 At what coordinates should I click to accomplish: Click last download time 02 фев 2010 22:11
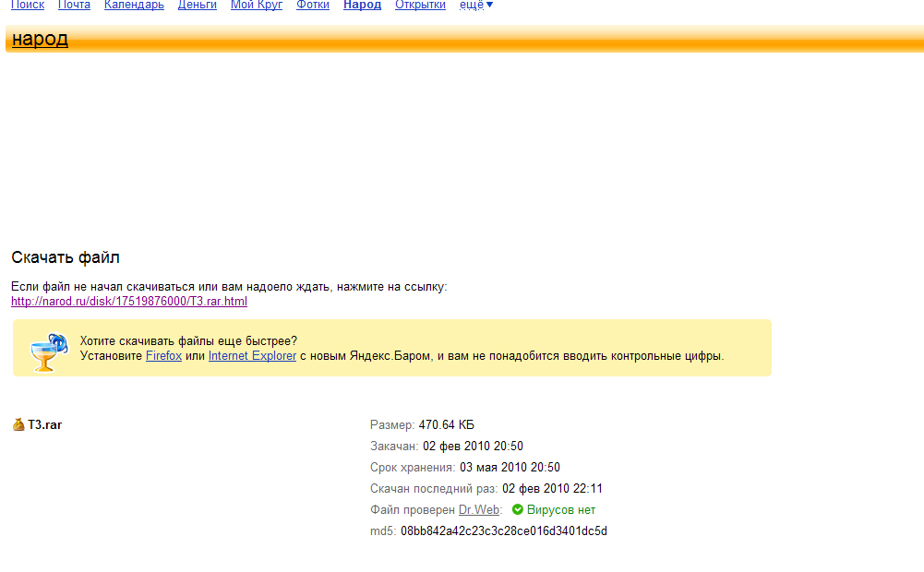point(552,489)
